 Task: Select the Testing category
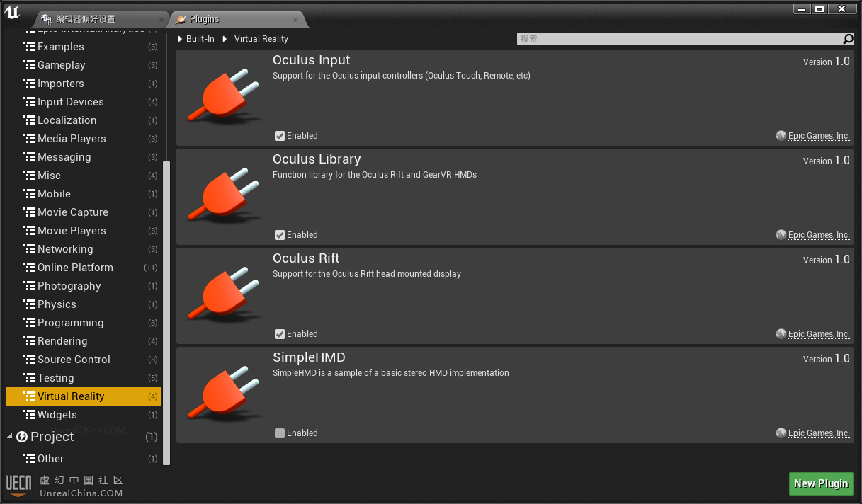click(84, 378)
